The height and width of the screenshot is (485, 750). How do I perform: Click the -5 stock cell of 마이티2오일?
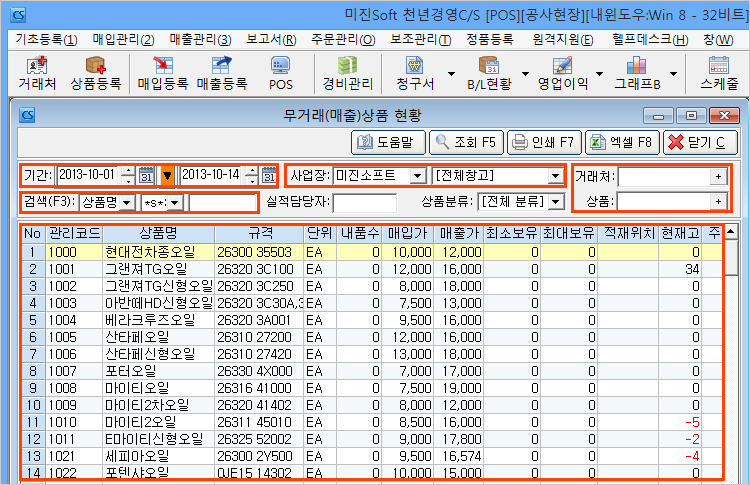680,422
